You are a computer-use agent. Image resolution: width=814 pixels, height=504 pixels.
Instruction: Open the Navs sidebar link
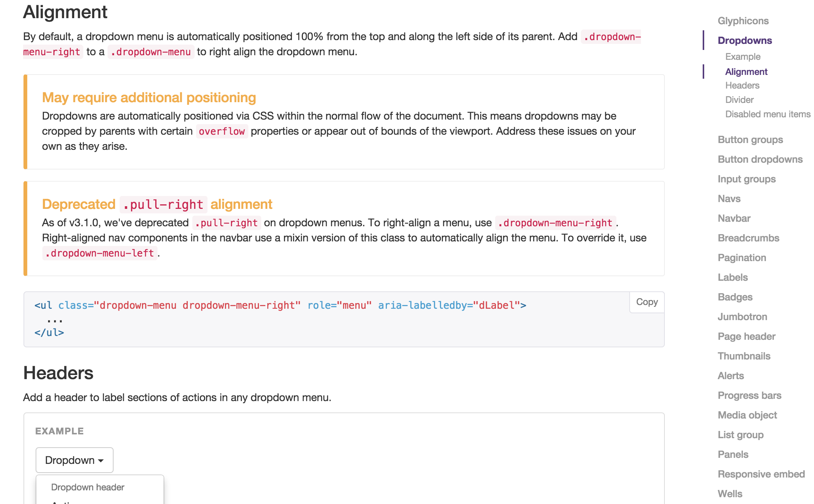tap(729, 199)
